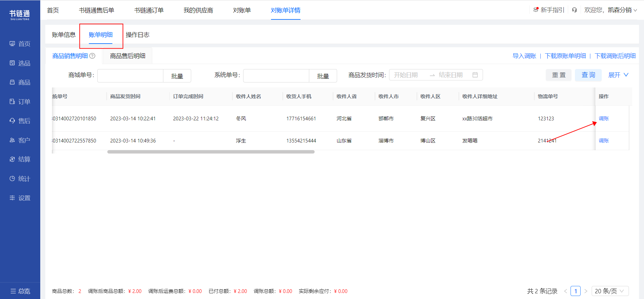The image size is (644, 299).
Task: Click logistics number 123123
Action: [546, 119]
